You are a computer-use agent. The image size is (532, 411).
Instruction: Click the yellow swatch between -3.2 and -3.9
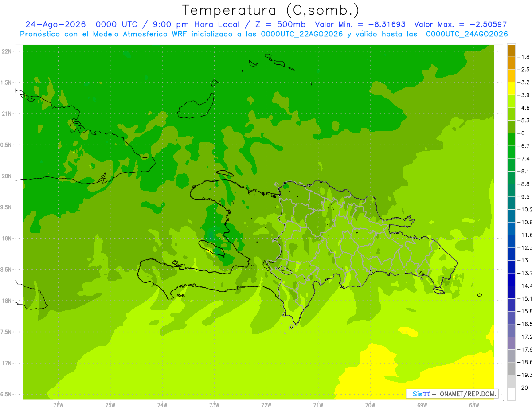511,89
